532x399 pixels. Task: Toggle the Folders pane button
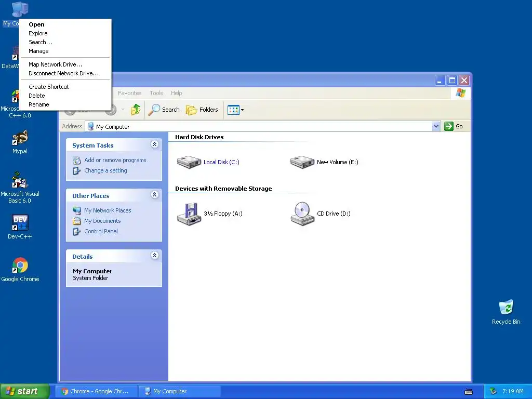click(202, 110)
